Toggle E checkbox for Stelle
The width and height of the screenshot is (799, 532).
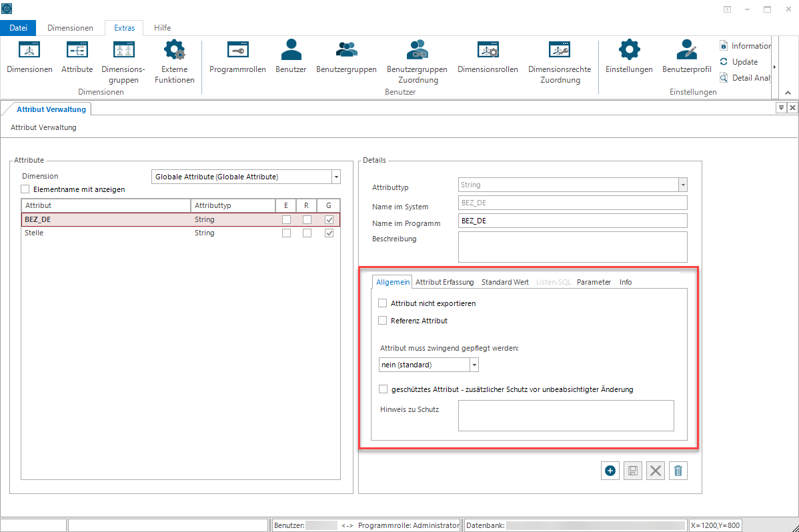click(x=286, y=233)
